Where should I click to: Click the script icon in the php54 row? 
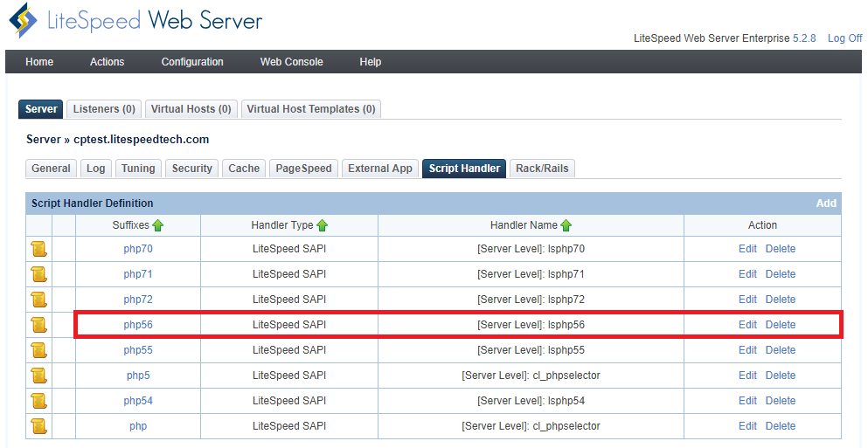tap(38, 401)
